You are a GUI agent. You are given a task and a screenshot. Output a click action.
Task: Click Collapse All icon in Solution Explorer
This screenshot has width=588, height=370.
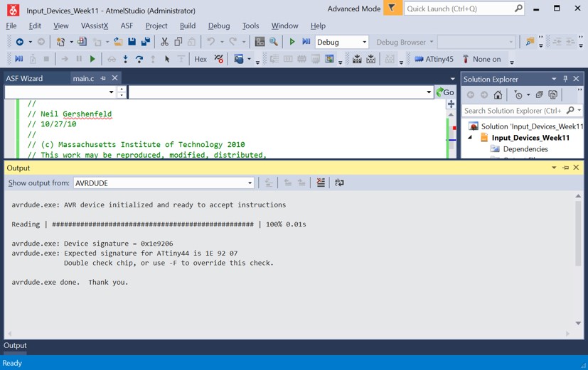click(539, 94)
